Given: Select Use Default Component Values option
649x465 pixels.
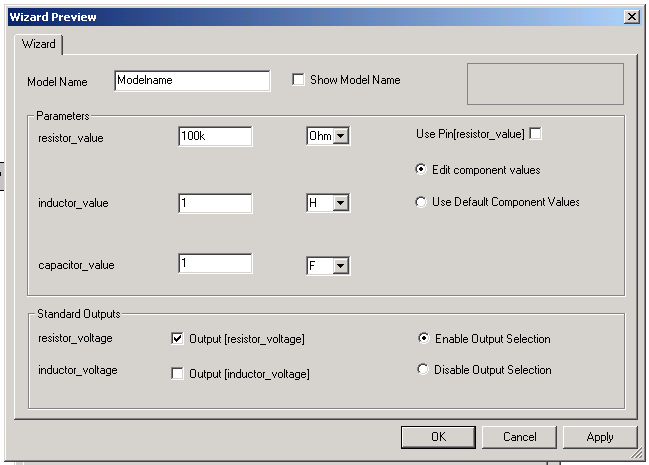Looking at the screenshot, I should click(421, 202).
